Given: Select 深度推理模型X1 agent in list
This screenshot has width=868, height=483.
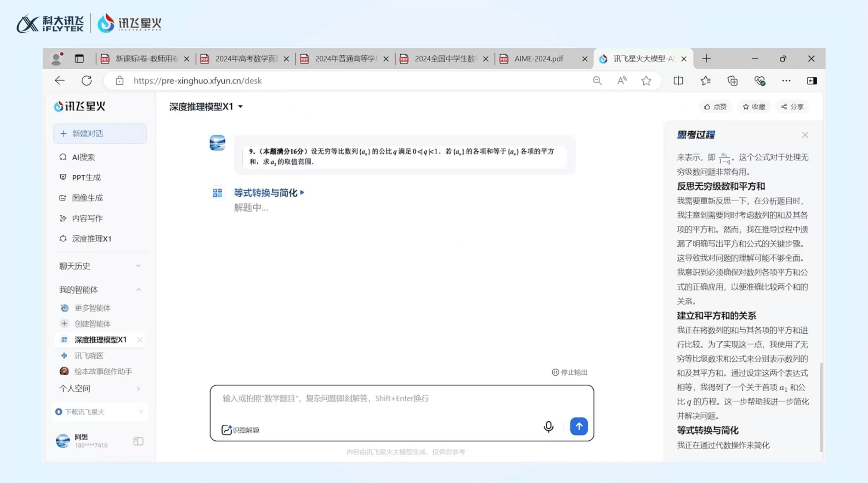Looking at the screenshot, I should 100,339.
